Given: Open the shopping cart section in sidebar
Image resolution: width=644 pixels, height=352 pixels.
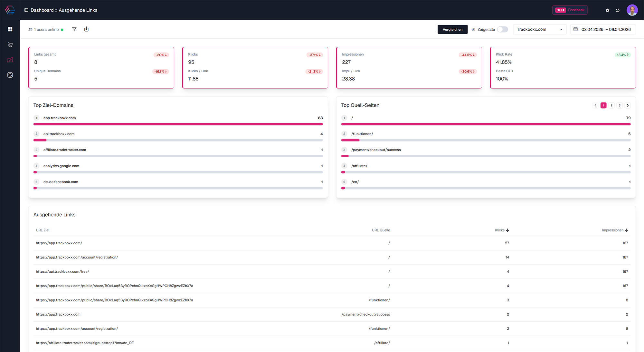Looking at the screenshot, I should point(10,44).
